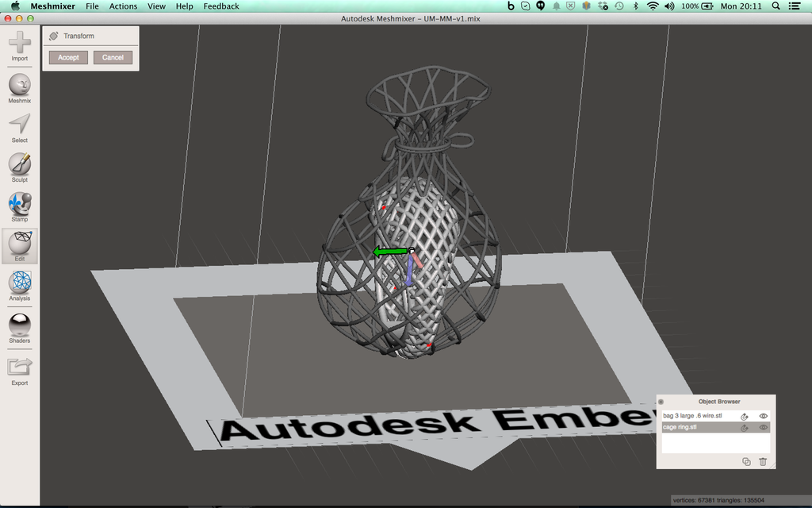812x508 pixels.
Task: Open the Import tool
Action: pyautogui.click(x=19, y=46)
